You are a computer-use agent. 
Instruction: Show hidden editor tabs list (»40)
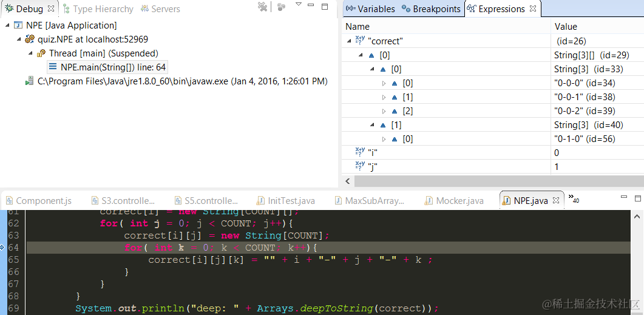pos(574,198)
